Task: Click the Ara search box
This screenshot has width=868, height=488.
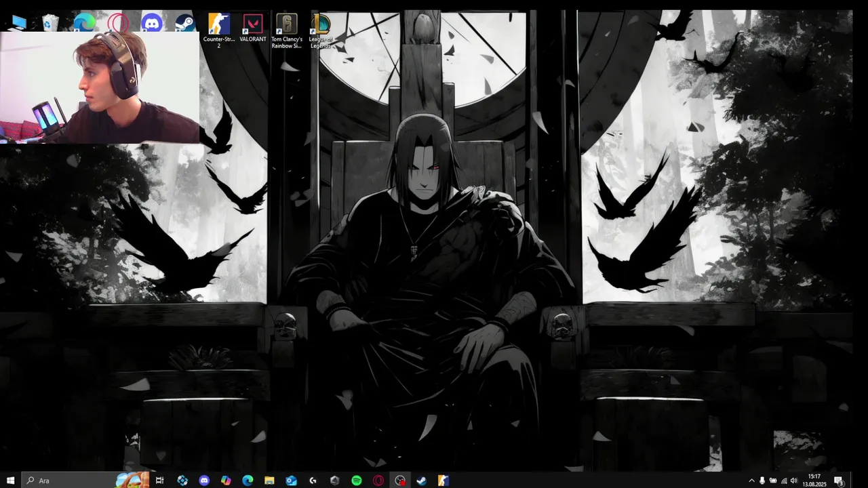Action: pos(85,481)
